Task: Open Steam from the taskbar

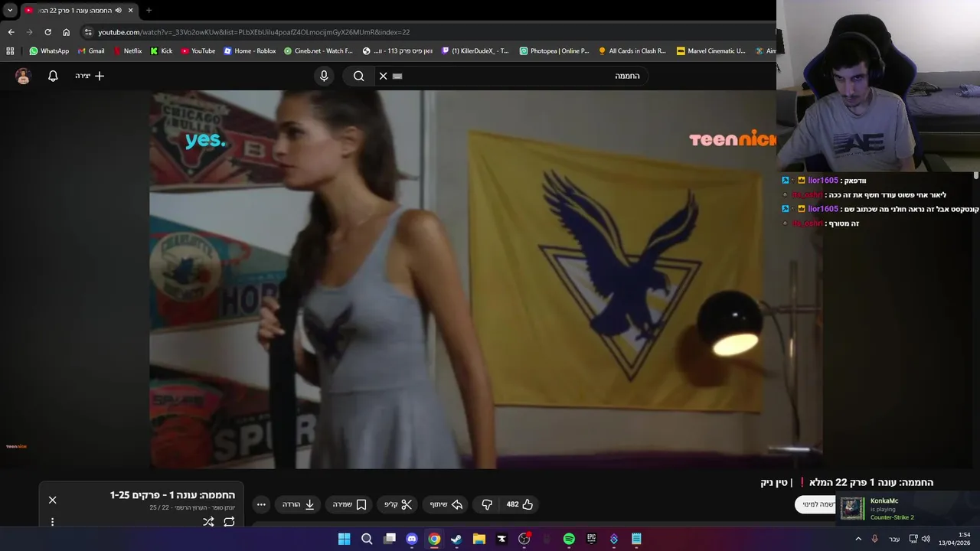Action: point(456,539)
